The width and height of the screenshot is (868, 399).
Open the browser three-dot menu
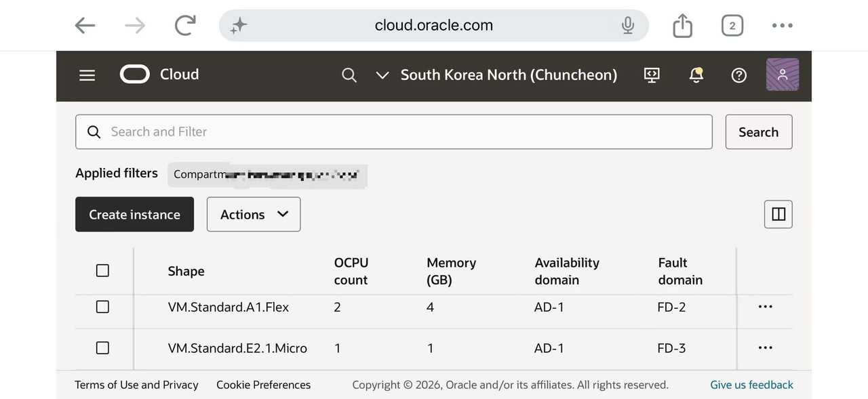782,26
